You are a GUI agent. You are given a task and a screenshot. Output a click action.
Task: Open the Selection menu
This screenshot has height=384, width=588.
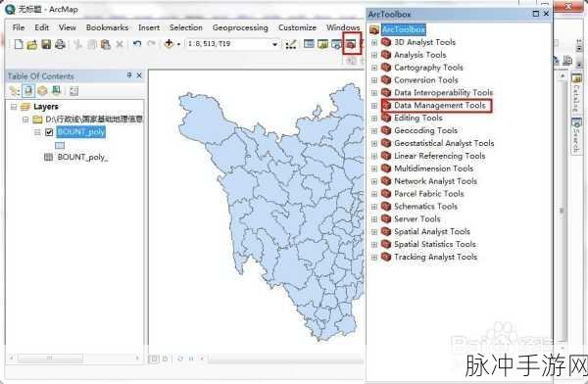[185, 27]
